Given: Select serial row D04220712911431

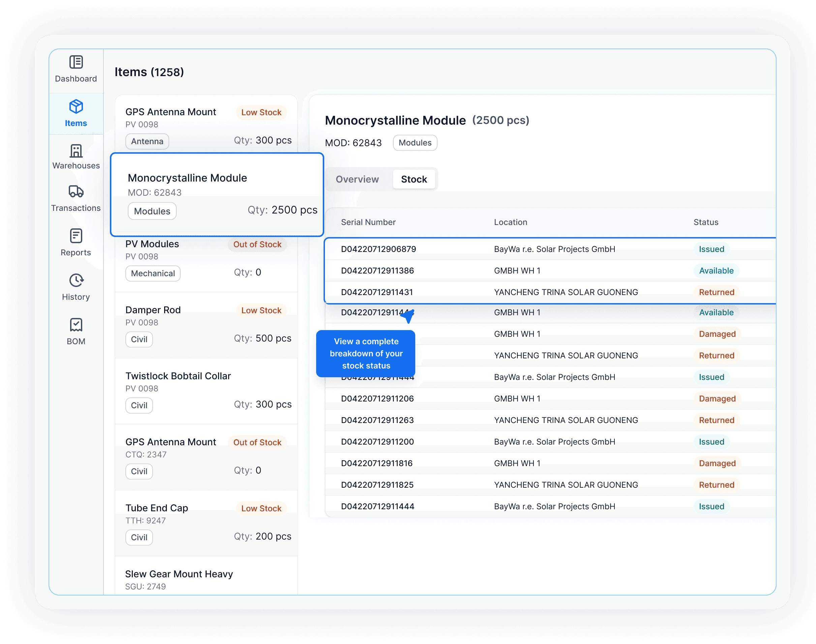Looking at the screenshot, I should (550, 292).
